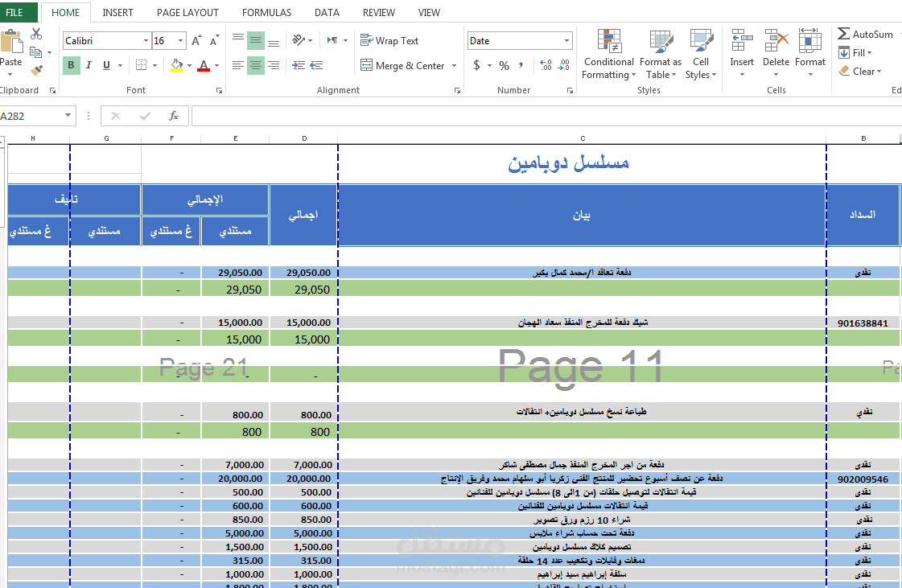902x588 pixels.
Task: Open the font size 16 dropdown
Action: 180,41
